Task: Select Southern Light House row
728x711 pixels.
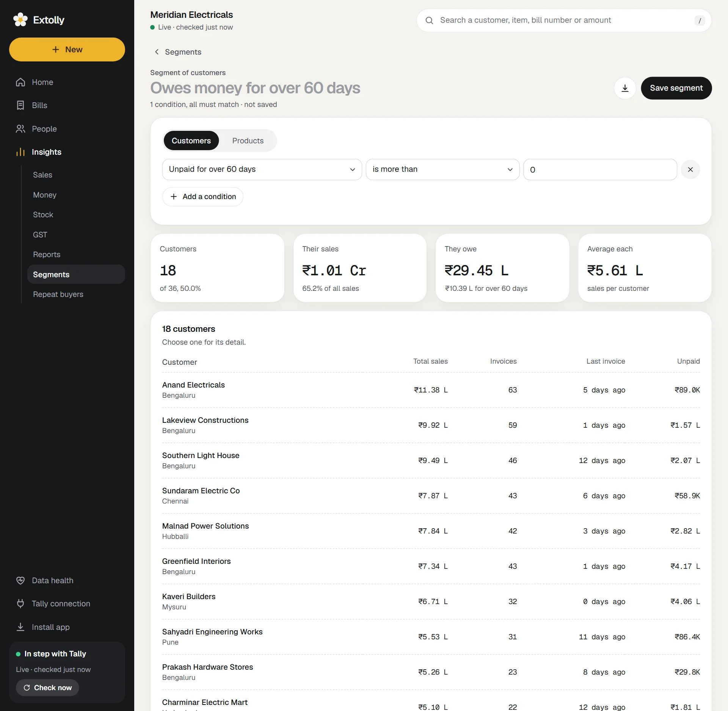Action: [431, 461]
